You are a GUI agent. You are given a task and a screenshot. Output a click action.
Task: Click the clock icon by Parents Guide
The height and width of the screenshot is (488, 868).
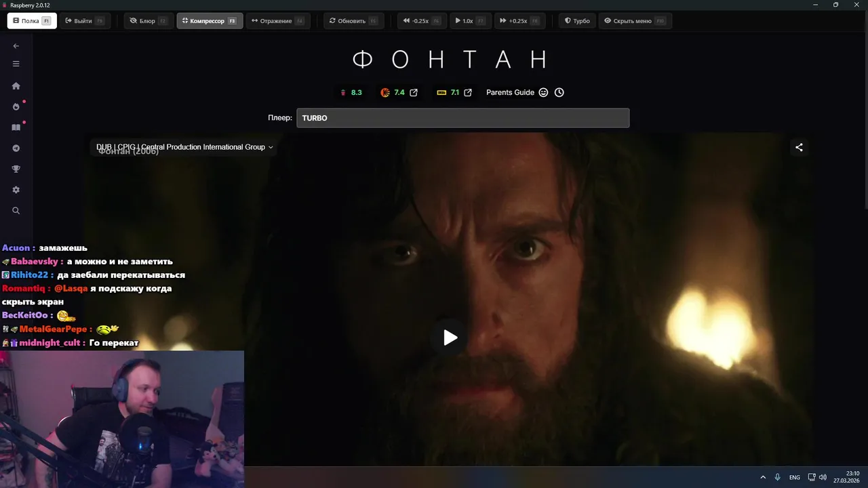[559, 92]
